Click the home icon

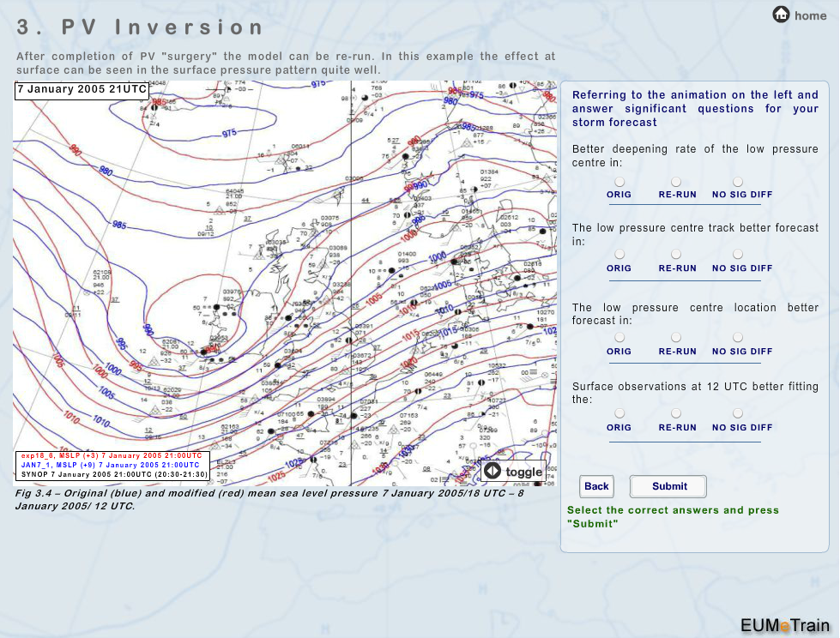pos(782,15)
